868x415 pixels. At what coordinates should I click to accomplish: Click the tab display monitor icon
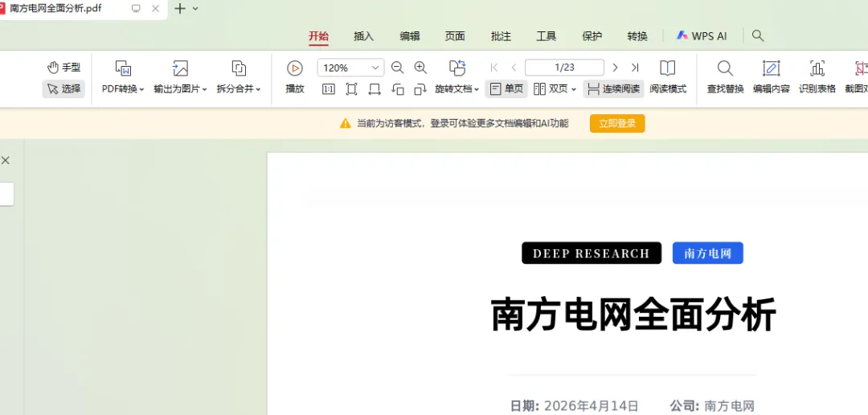coord(136,9)
